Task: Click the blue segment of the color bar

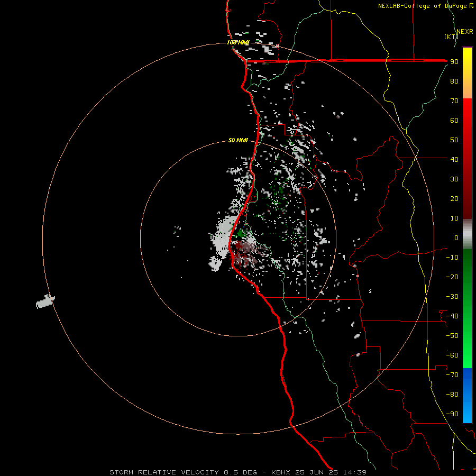Action: coord(467,395)
